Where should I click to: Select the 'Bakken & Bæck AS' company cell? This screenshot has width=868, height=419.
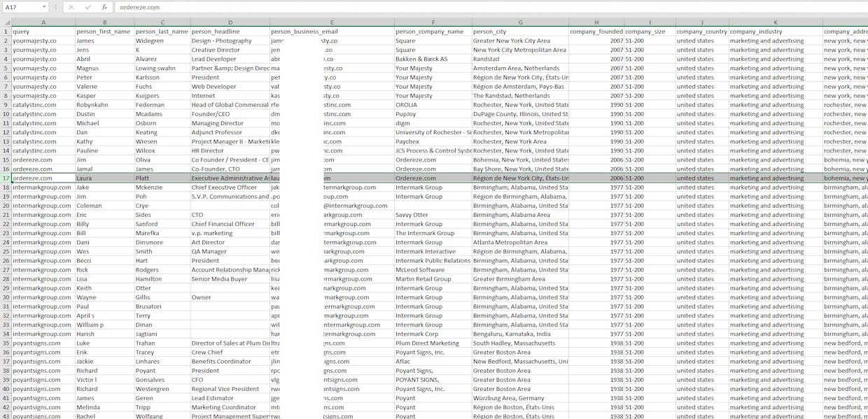433,59
